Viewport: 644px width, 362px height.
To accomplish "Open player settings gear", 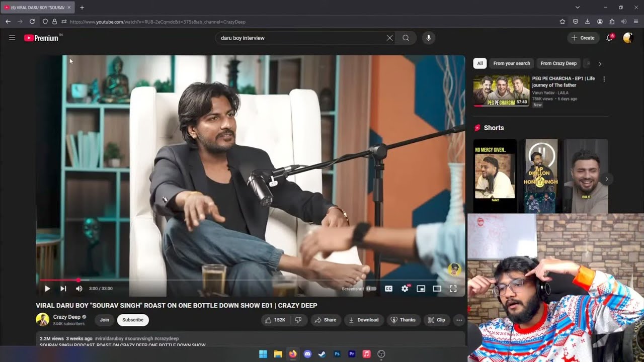I will pyautogui.click(x=405, y=289).
